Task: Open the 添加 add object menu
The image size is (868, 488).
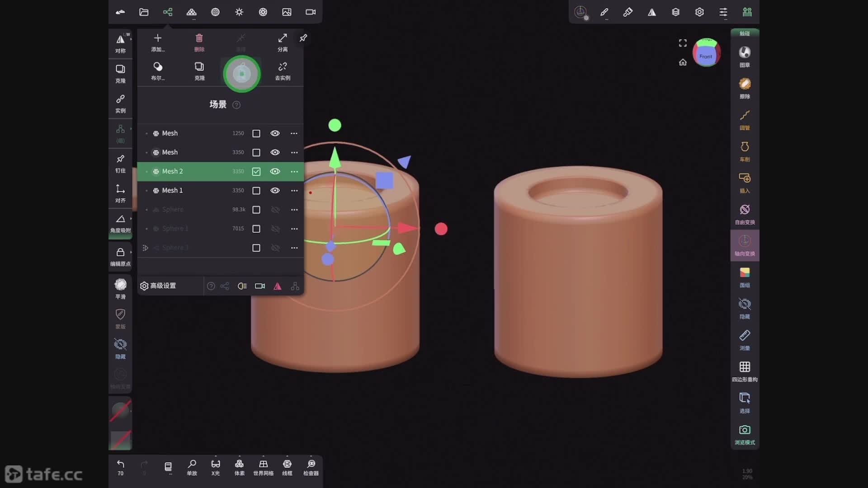Action: [158, 42]
